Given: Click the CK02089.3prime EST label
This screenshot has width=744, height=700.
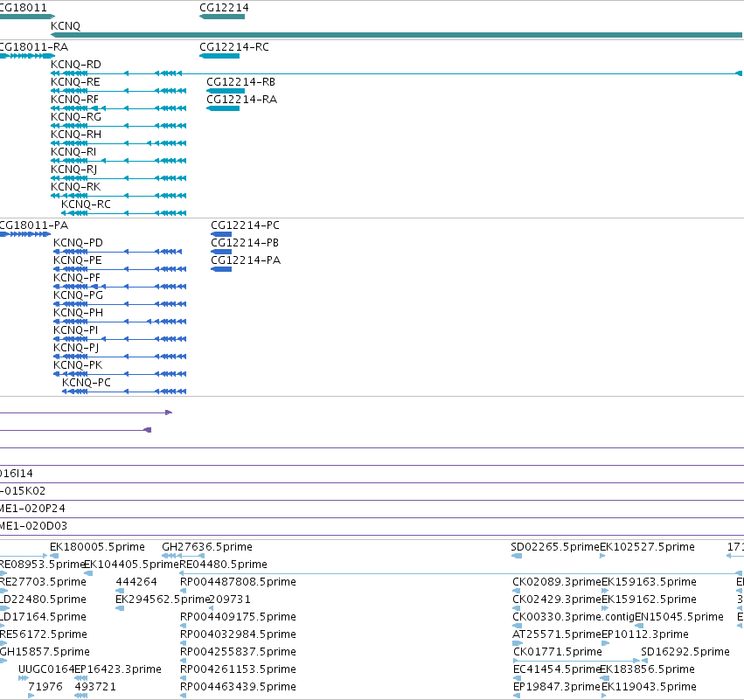Looking at the screenshot, I should pyautogui.click(x=557, y=582).
